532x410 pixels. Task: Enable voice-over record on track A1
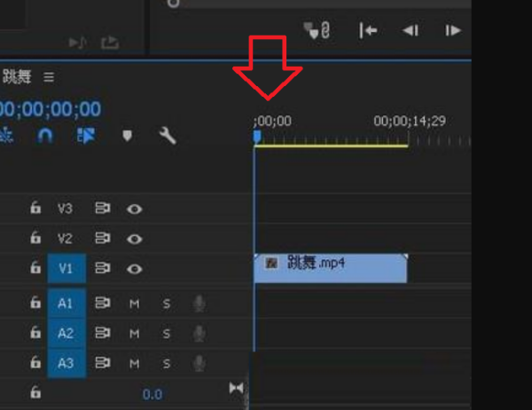click(199, 304)
